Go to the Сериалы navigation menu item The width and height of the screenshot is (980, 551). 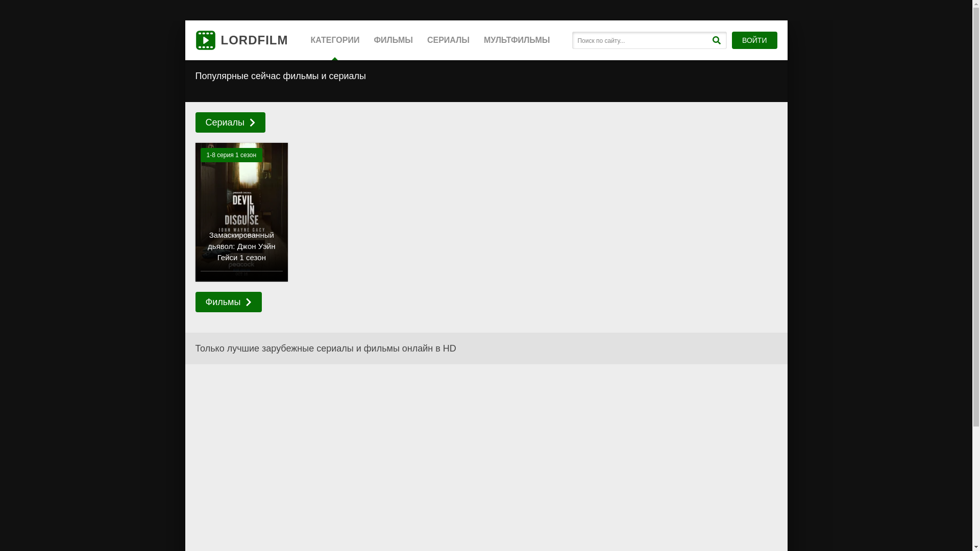tap(448, 40)
